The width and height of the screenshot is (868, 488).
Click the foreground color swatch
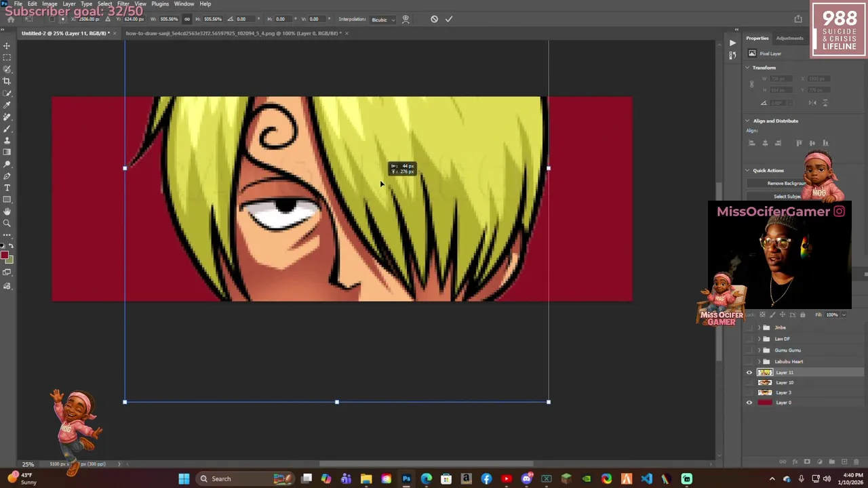point(4,255)
